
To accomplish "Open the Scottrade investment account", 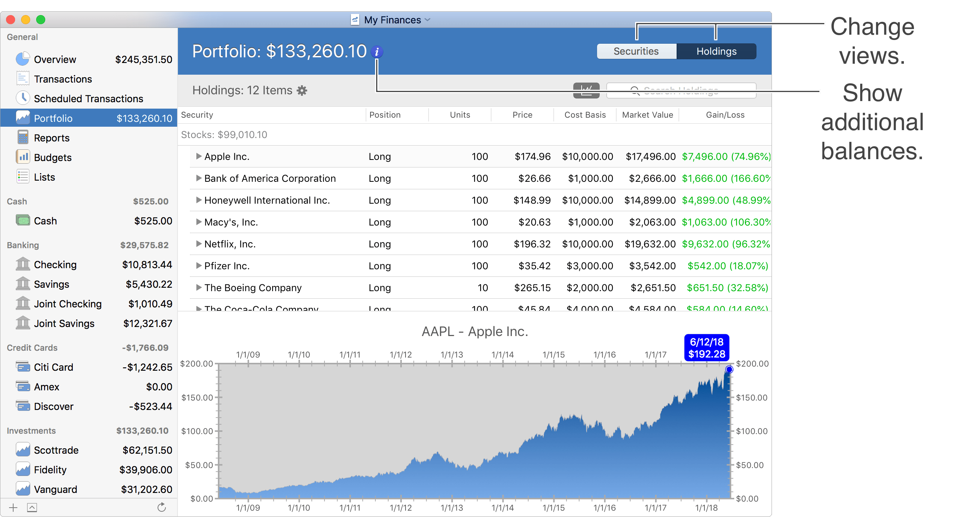I will (56, 450).
